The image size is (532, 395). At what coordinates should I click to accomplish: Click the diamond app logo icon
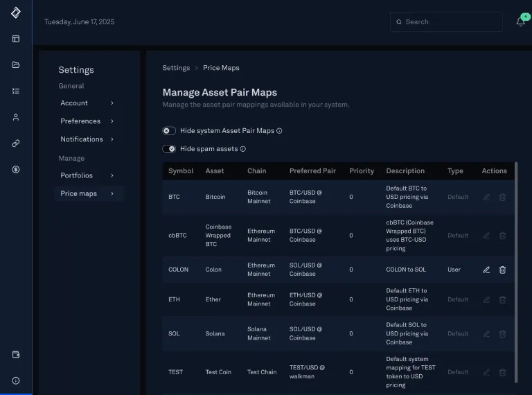point(16,13)
